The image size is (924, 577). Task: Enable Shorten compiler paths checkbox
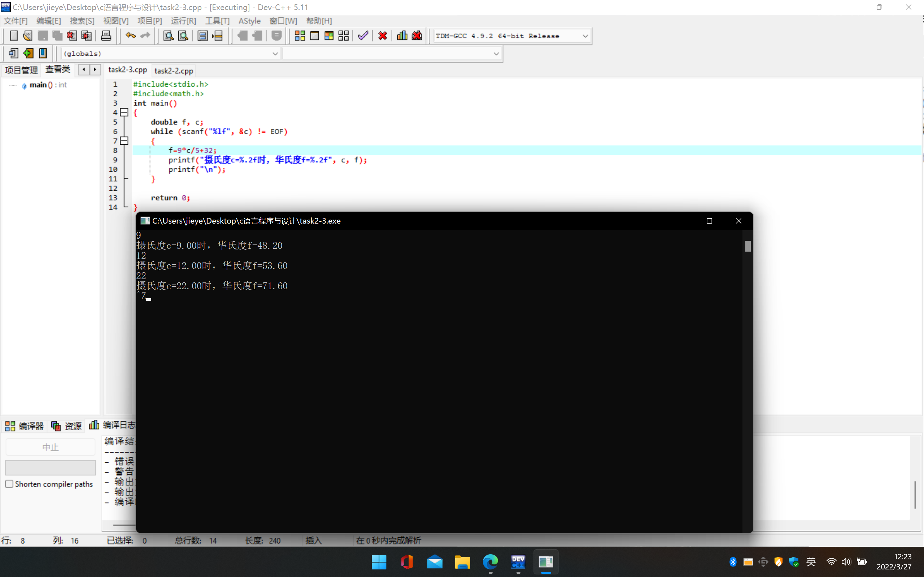click(x=9, y=484)
